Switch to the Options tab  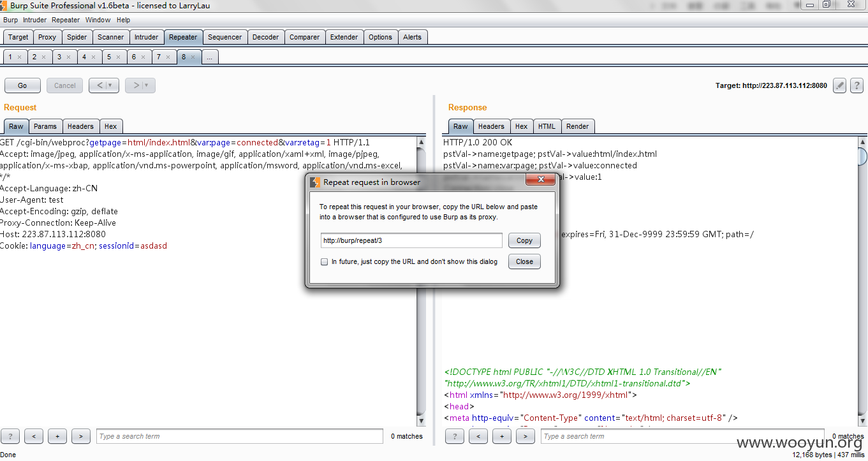381,37
